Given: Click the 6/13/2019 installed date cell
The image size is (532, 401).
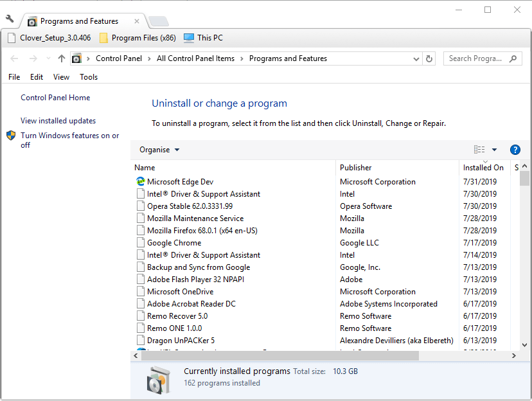Looking at the screenshot, I should coord(480,341).
